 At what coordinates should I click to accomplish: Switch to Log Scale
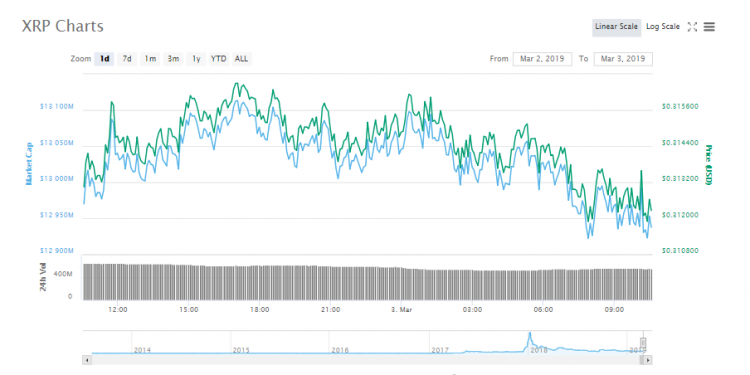pos(663,27)
